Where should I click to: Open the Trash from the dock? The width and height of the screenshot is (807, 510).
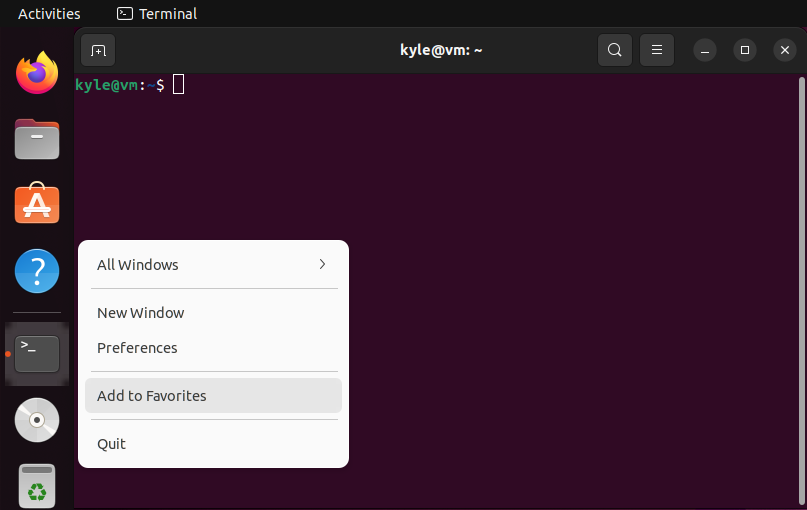click(x=37, y=486)
